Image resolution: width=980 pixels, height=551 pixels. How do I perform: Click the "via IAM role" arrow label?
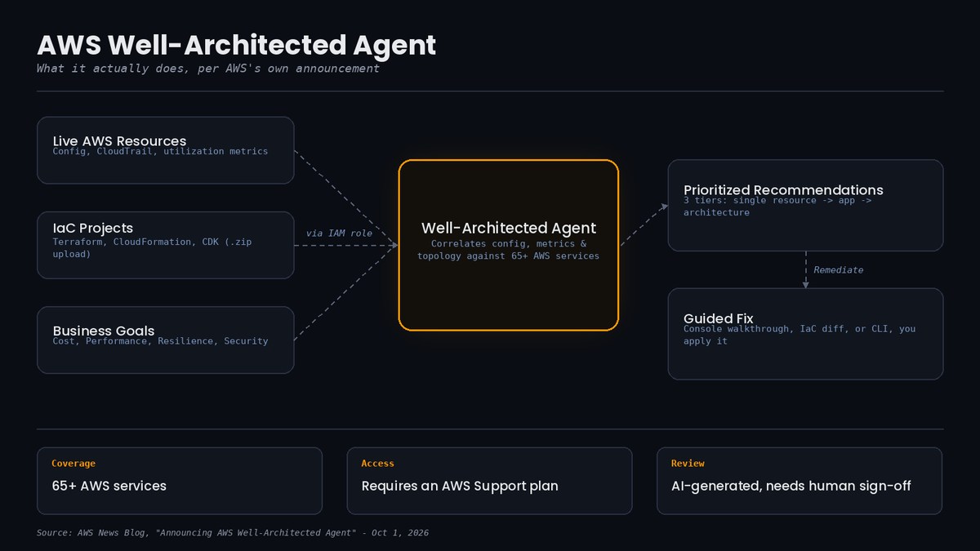tap(339, 233)
